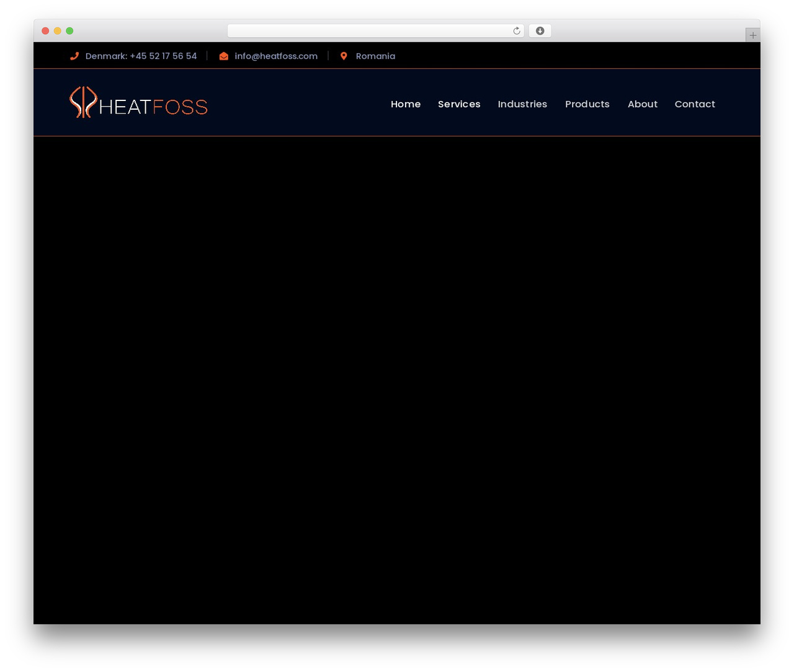Click the Heatfoss logo

tap(138, 102)
